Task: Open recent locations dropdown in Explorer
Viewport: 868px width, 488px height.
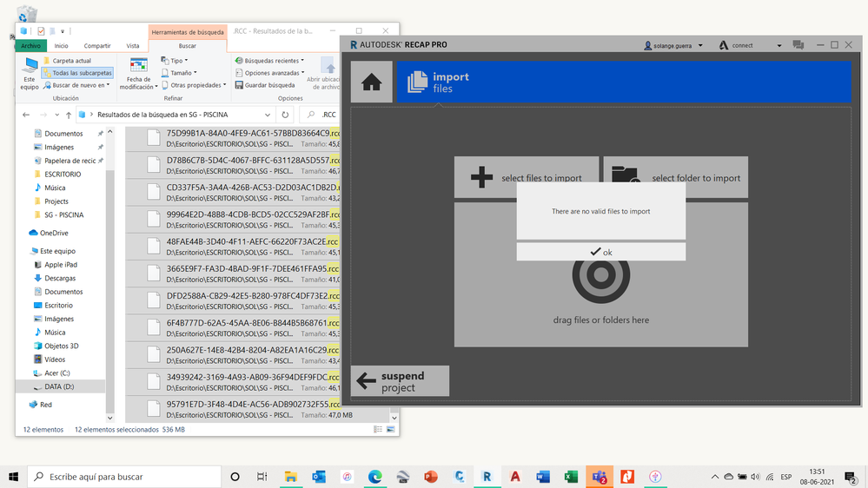Action: pyautogui.click(x=57, y=115)
